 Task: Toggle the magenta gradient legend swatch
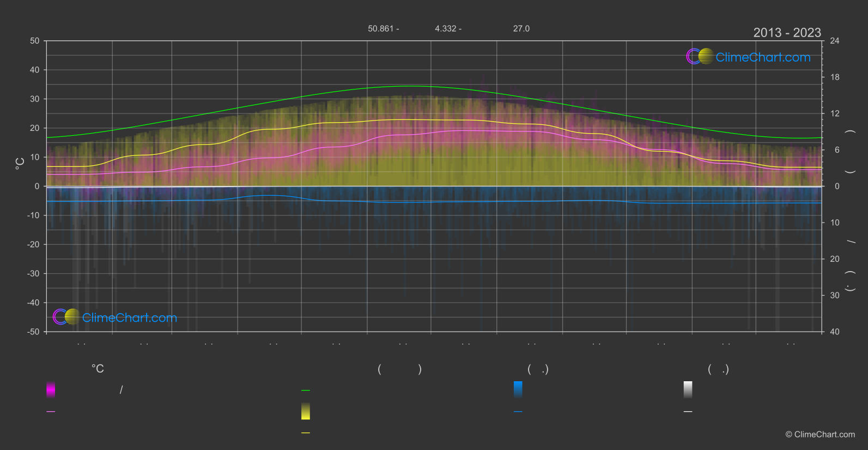[51, 389]
